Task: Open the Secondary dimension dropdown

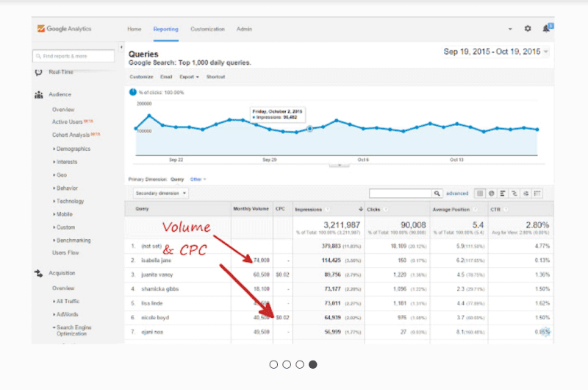Action: tap(161, 194)
